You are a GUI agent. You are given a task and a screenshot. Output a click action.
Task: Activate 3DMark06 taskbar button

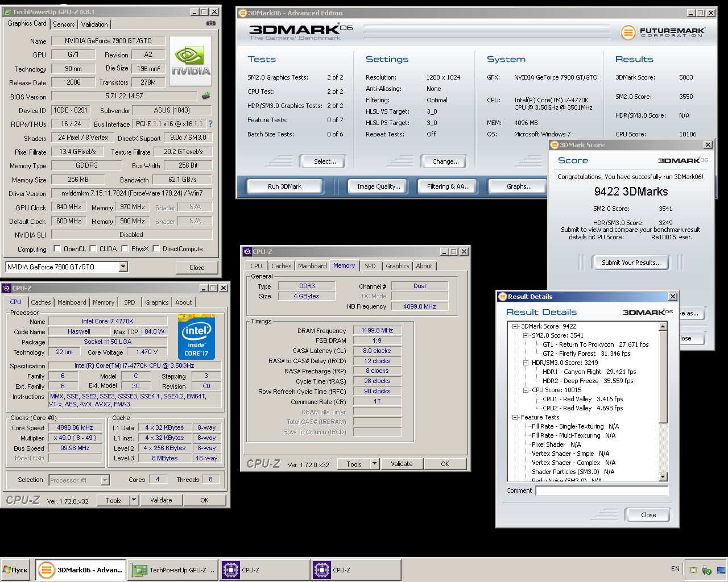[81, 569]
